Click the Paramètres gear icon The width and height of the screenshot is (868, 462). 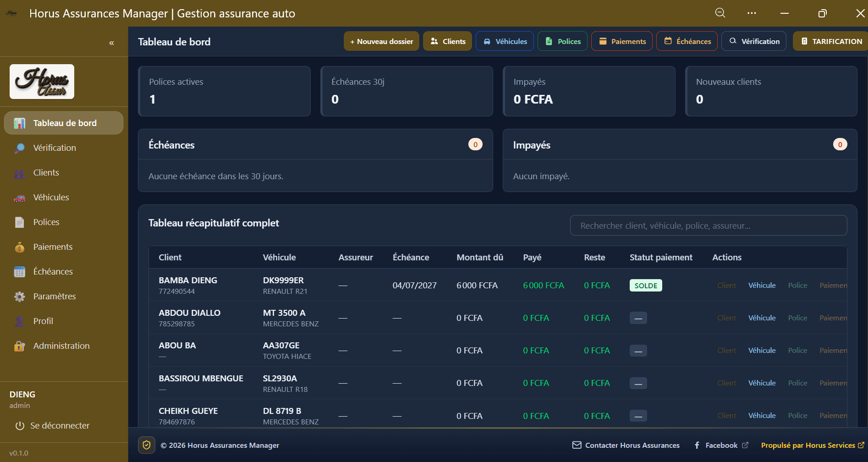pos(19,297)
